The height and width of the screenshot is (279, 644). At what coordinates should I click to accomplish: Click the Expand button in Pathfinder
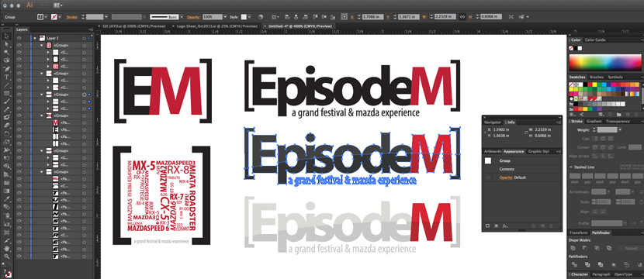[631, 248]
